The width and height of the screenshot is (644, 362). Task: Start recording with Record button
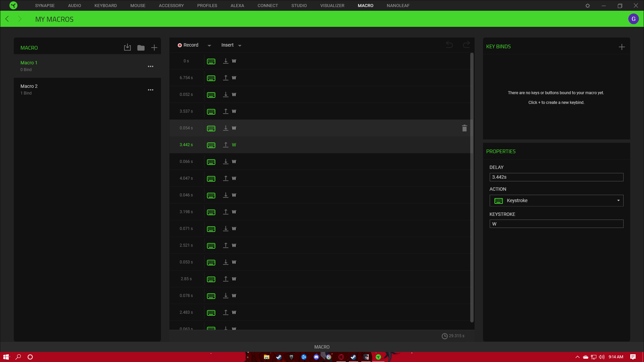188,45
